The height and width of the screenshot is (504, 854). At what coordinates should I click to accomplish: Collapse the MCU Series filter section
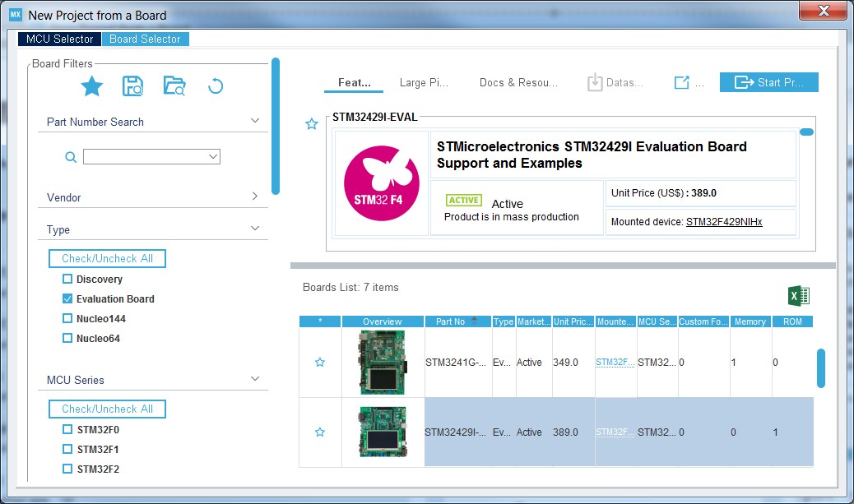(255, 379)
